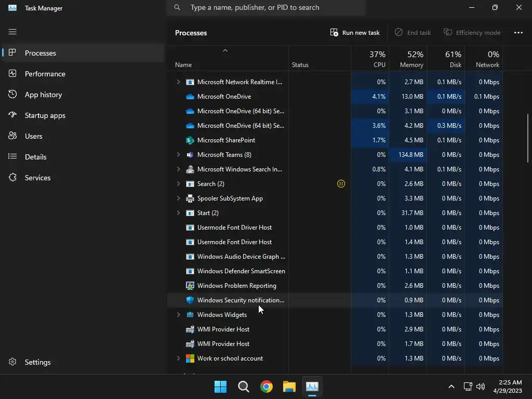Select the Windows Audio Device Graph row
The width and height of the screenshot is (532, 399).
(x=335, y=257)
